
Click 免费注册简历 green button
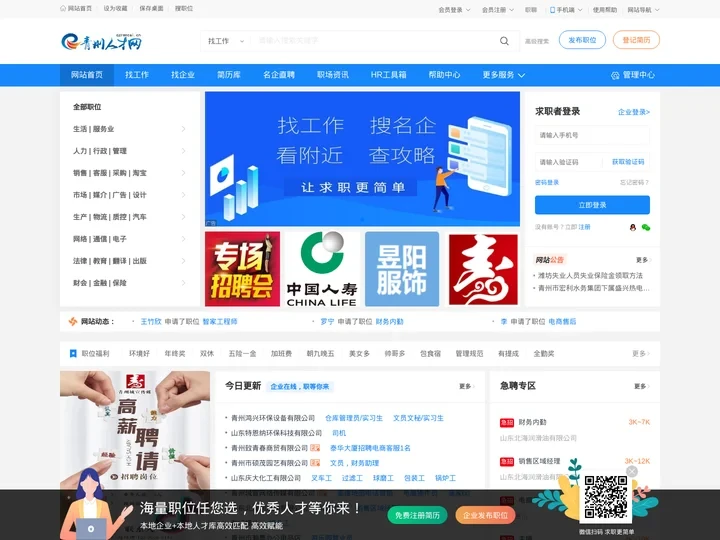coord(417,516)
